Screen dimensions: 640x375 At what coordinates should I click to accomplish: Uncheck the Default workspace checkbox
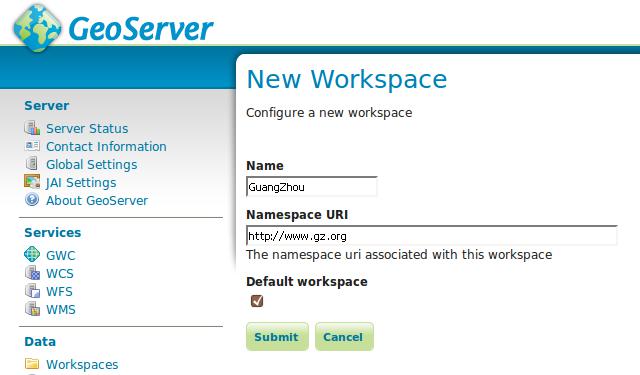[x=257, y=301]
